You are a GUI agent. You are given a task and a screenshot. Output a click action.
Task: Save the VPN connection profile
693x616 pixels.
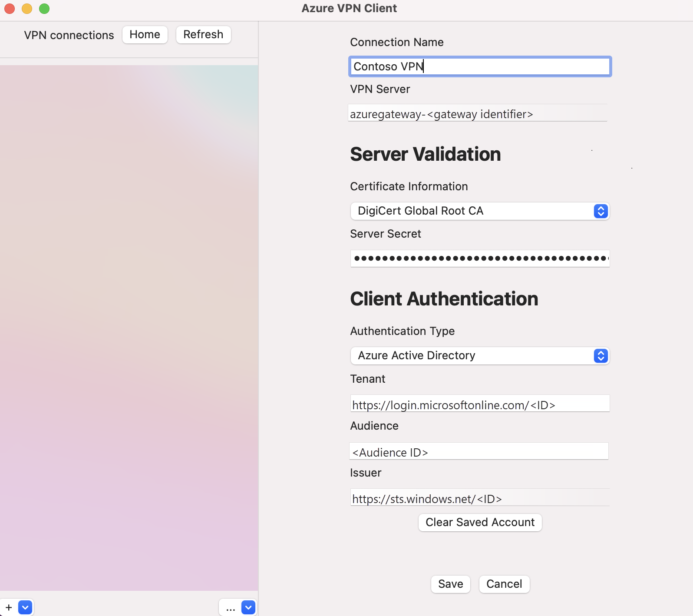coord(451,584)
